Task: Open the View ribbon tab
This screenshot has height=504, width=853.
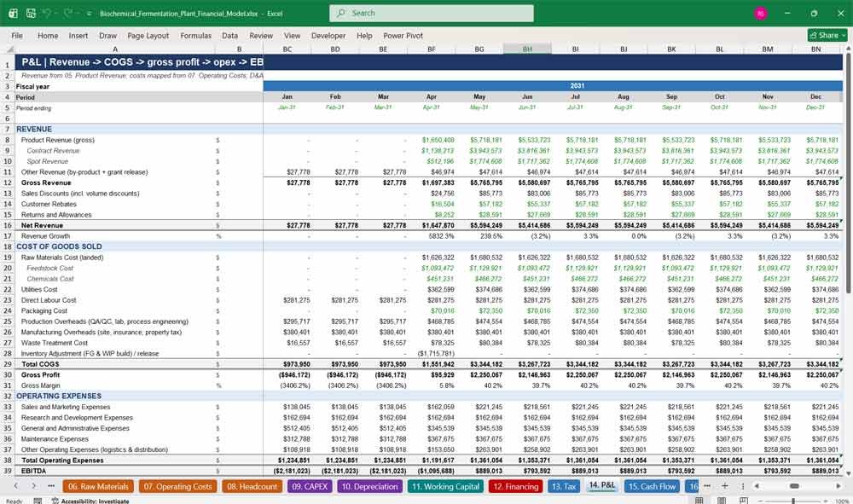Action: click(x=292, y=35)
